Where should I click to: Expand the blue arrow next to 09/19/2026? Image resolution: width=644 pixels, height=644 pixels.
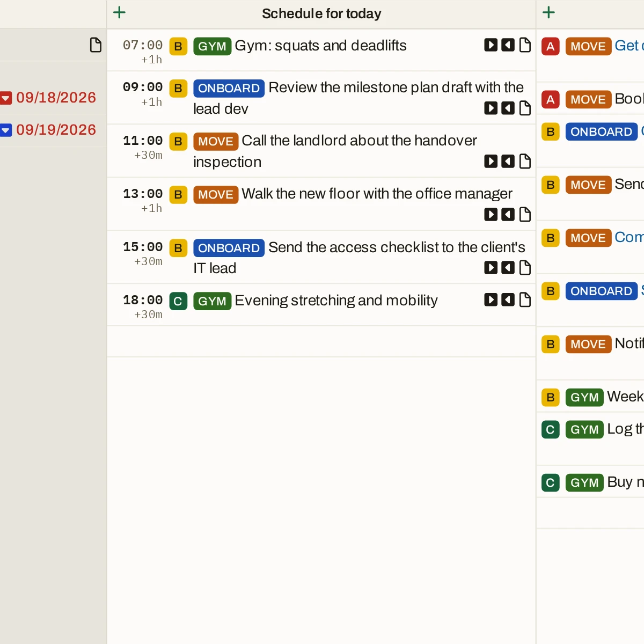coord(5,130)
